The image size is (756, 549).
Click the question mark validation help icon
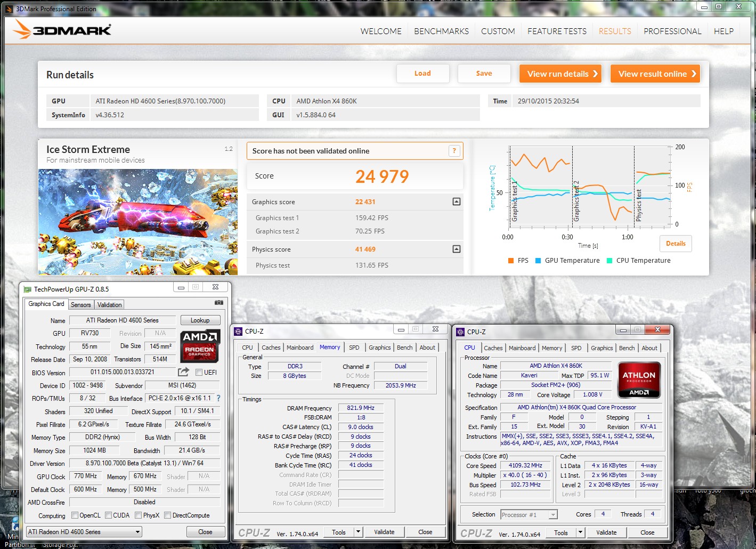point(454,151)
